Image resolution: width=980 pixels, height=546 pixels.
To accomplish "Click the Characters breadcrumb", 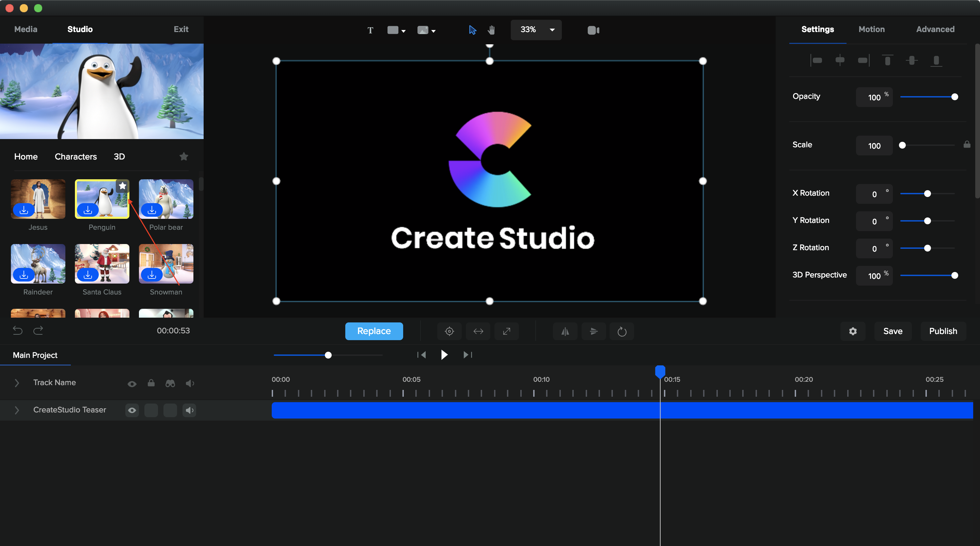I will (x=76, y=156).
